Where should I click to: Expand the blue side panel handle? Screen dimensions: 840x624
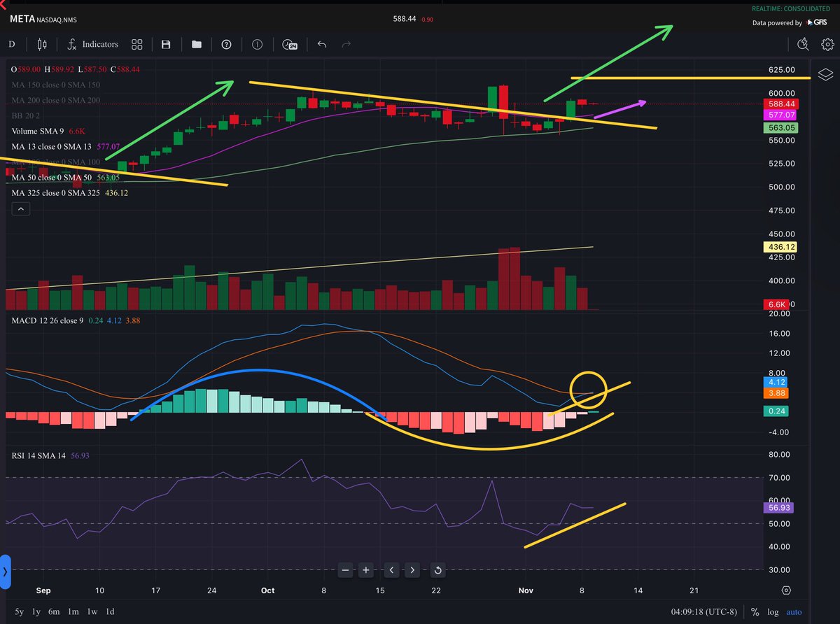point(4,572)
